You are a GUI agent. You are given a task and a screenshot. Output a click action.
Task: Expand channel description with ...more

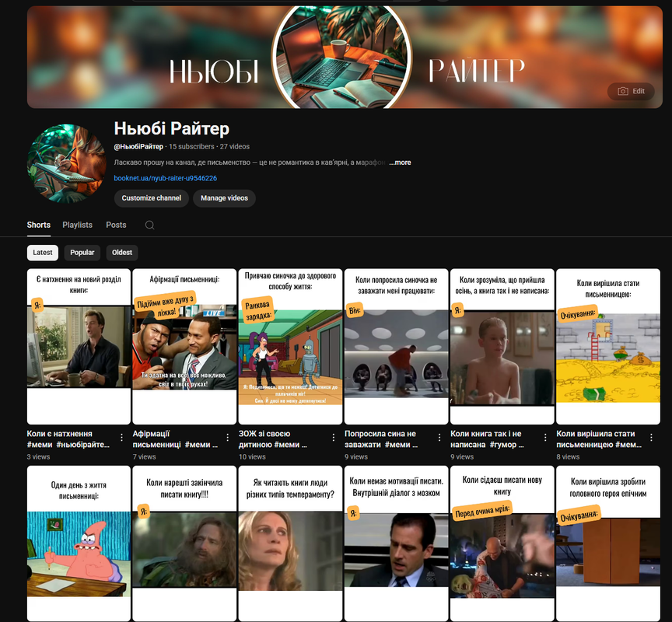pos(400,162)
